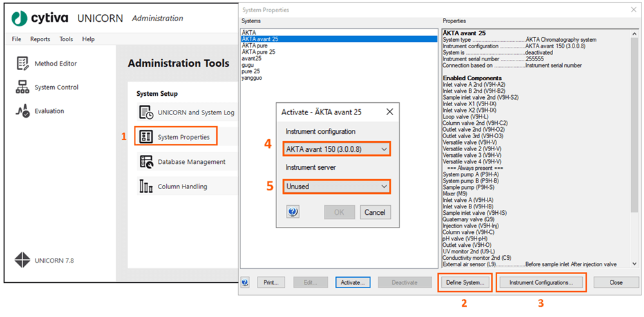Click the Define System button
This screenshot has height=317, width=644.
464,282
